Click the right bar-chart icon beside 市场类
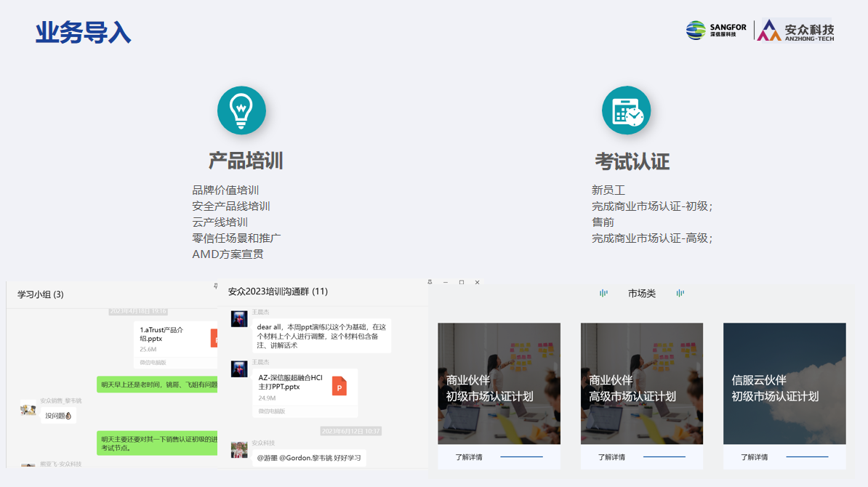868x487 pixels. click(680, 293)
